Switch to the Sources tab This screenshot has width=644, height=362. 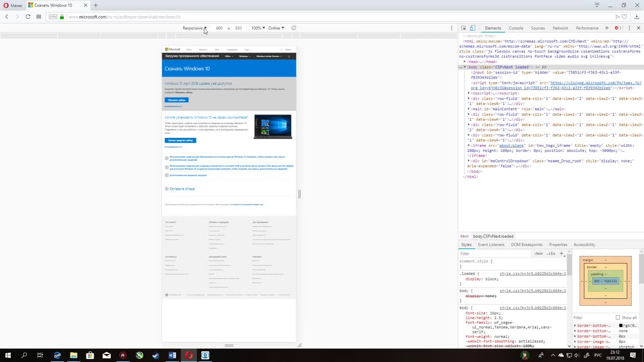pos(538,28)
